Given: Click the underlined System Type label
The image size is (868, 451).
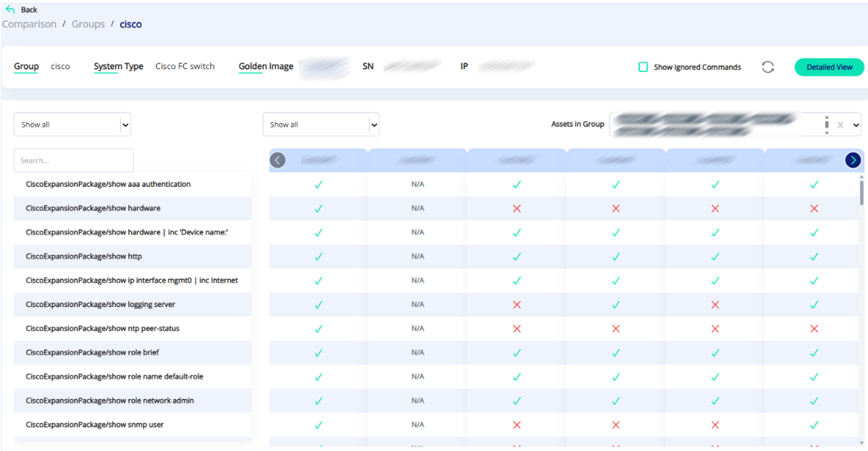Looking at the screenshot, I should (x=119, y=67).
